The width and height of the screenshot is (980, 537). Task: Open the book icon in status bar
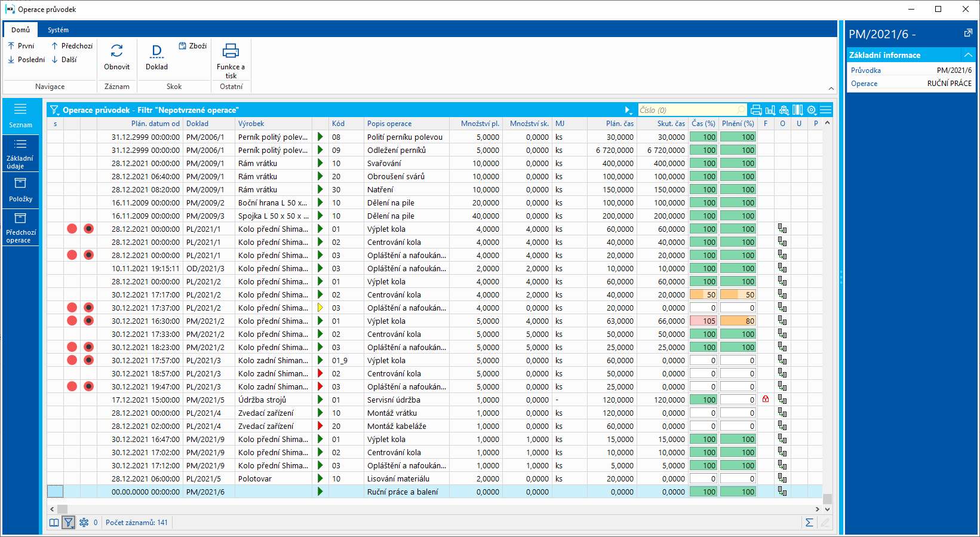point(54,523)
